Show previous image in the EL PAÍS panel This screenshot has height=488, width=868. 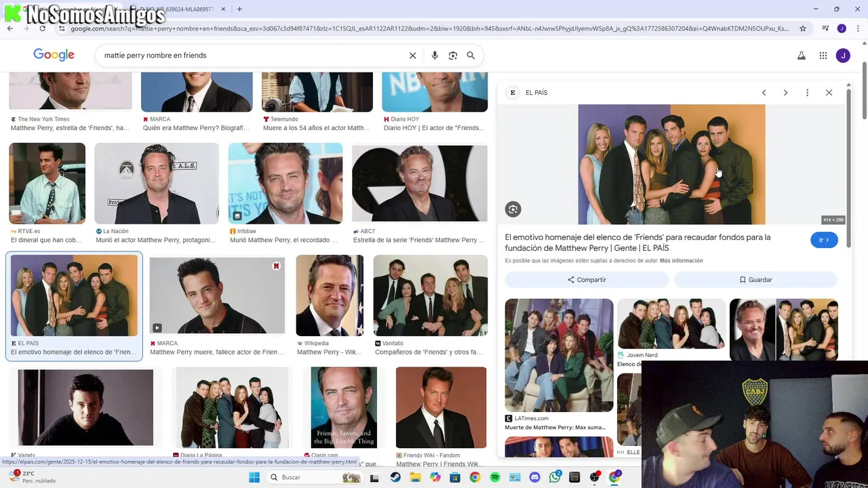tap(764, 93)
